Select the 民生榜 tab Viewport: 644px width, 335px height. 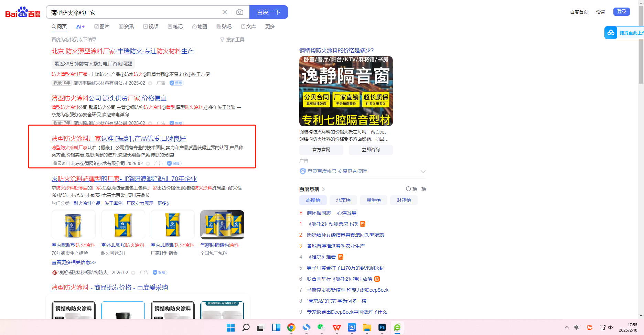374,200
